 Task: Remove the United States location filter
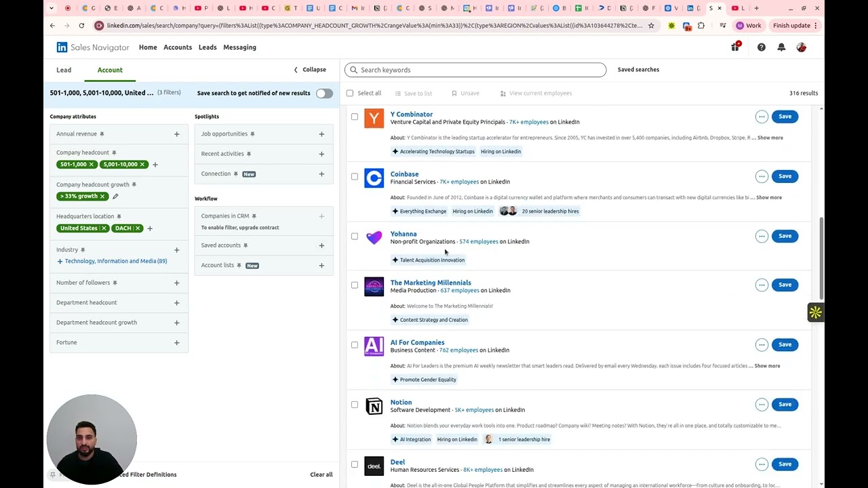point(104,228)
